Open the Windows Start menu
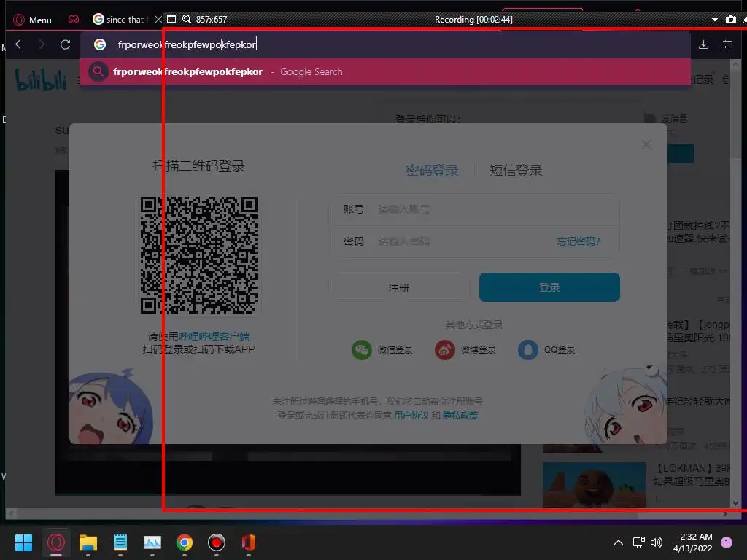Screen dimensions: 747x560 [23, 542]
